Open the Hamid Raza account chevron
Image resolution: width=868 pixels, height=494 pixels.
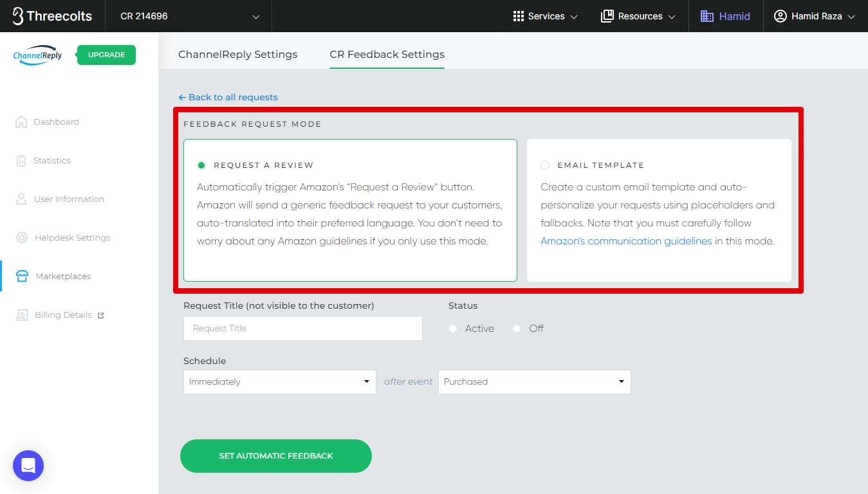click(851, 17)
